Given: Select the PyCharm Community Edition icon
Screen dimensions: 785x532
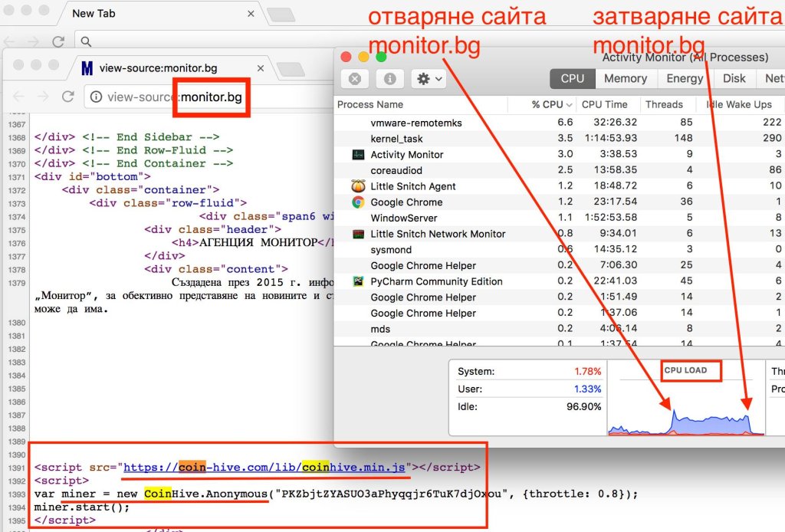Looking at the screenshot, I should 358,281.
